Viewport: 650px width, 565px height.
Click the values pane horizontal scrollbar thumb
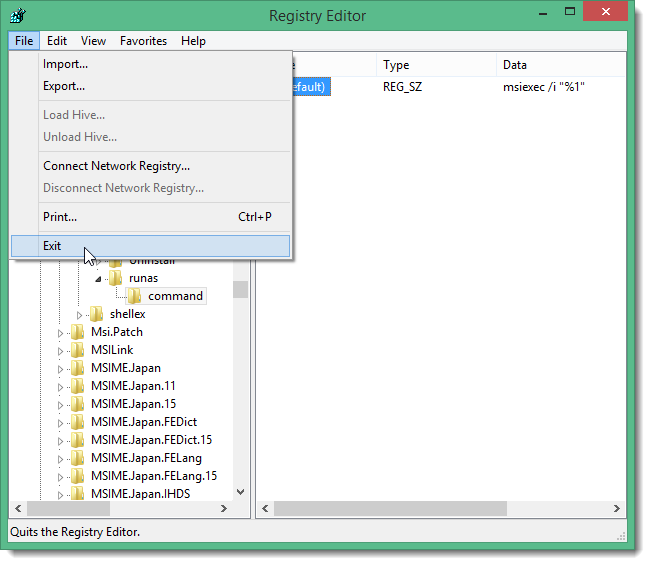click(390, 508)
